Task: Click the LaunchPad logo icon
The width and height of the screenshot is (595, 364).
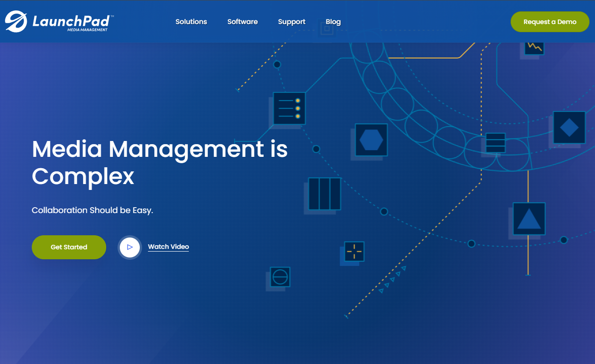Action: (16, 21)
